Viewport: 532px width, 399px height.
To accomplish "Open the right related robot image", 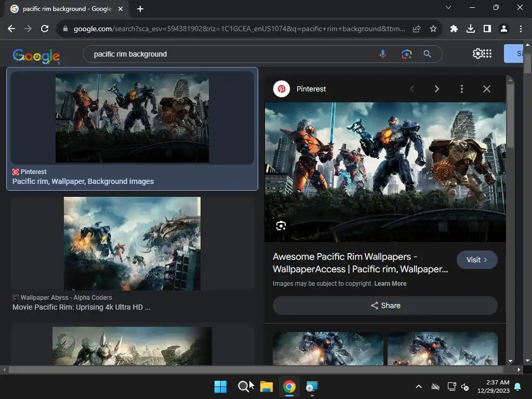I will pos(443,349).
